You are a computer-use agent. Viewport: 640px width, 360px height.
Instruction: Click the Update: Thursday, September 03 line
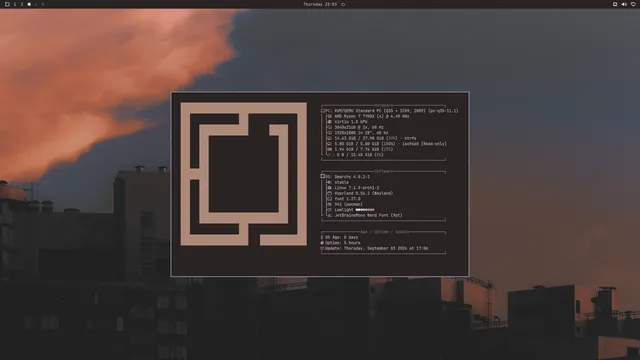click(x=374, y=249)
